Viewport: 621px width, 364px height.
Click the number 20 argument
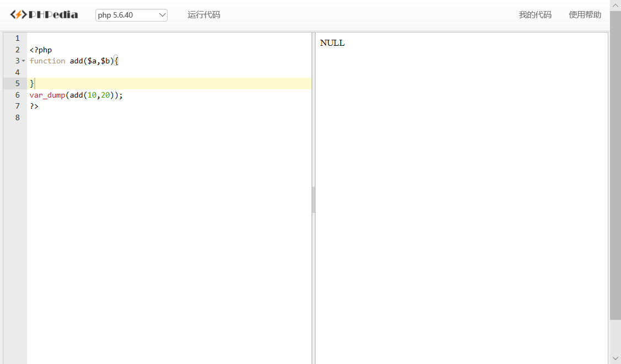coord(105,95)
